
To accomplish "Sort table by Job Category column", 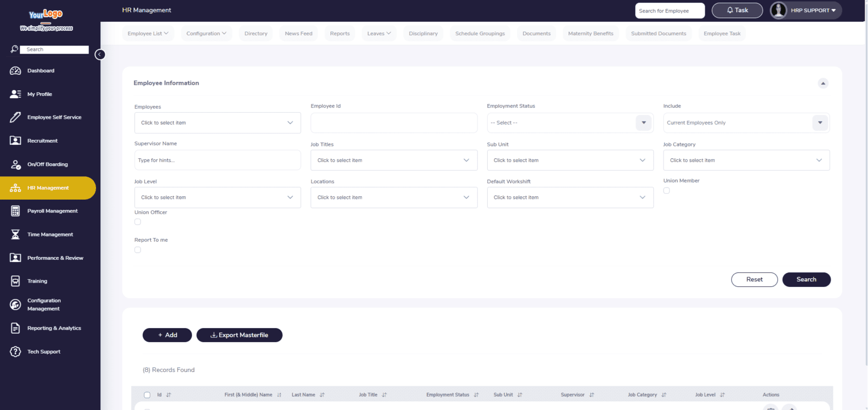I will 664,395.
